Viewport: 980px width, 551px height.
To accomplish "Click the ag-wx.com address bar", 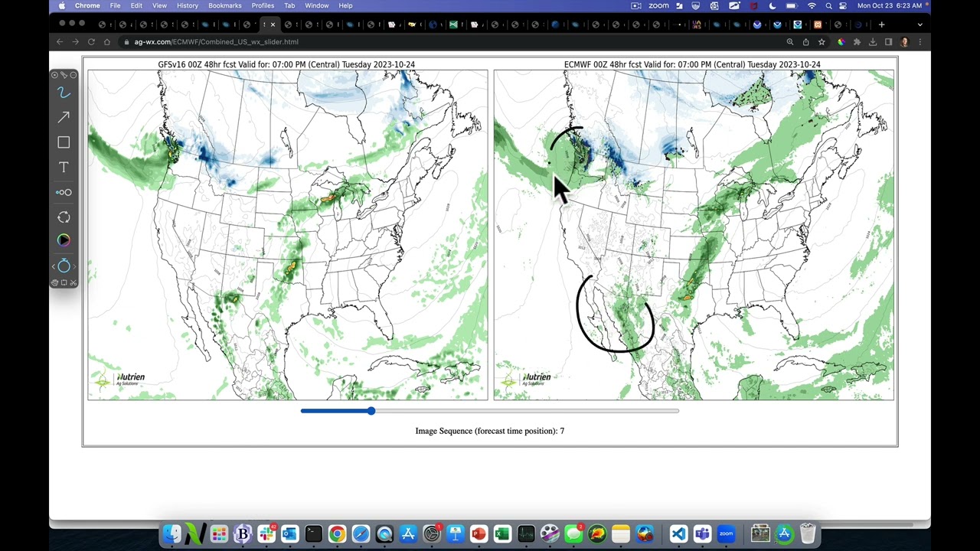I will [452, 42].
